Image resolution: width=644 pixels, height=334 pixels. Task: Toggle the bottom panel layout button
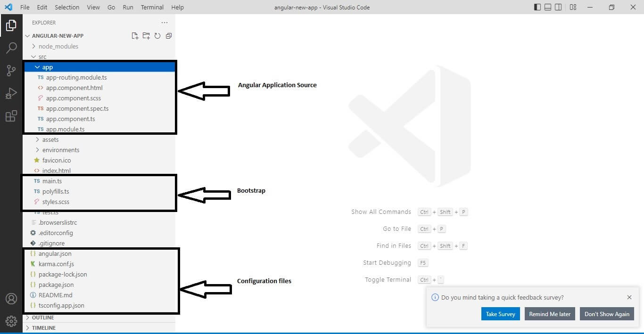pyautogui.click(x=548, y=7)
